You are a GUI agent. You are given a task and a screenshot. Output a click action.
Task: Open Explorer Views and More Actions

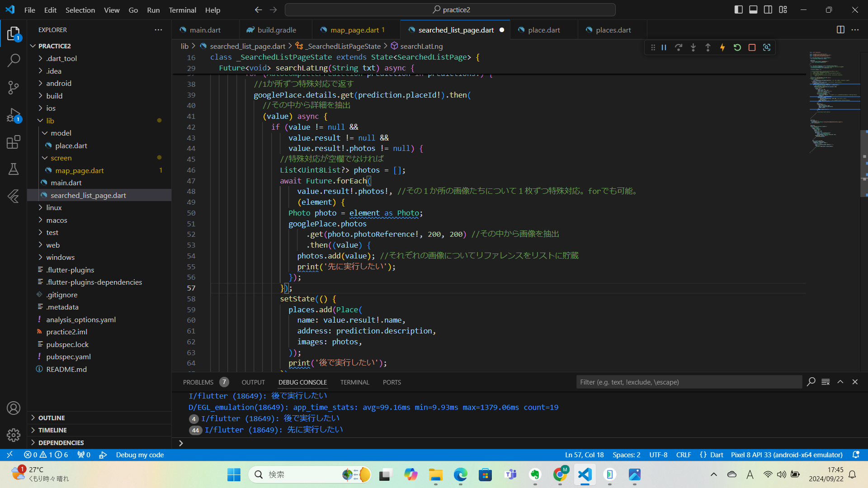158,30
